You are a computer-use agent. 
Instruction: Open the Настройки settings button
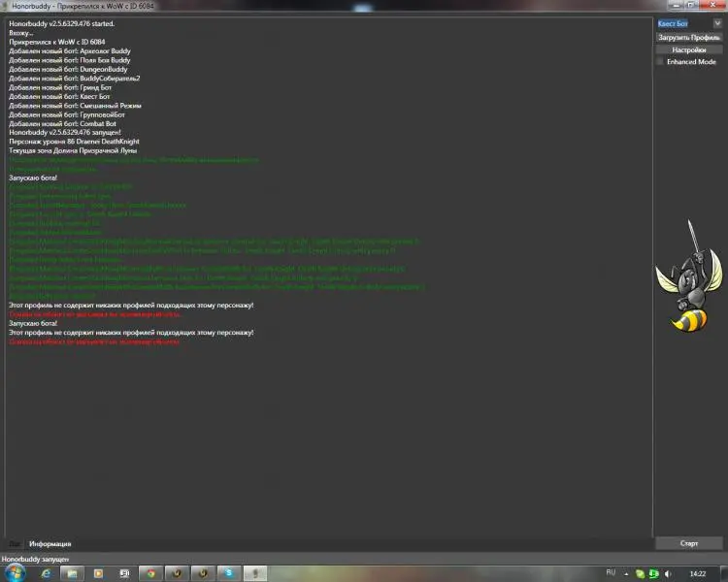(x=688, y=49)
